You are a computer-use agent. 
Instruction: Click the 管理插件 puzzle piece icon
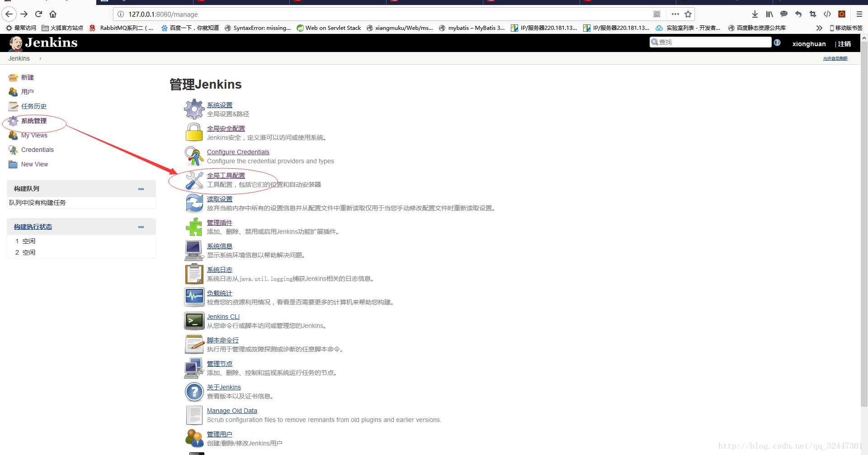point(194,227)
